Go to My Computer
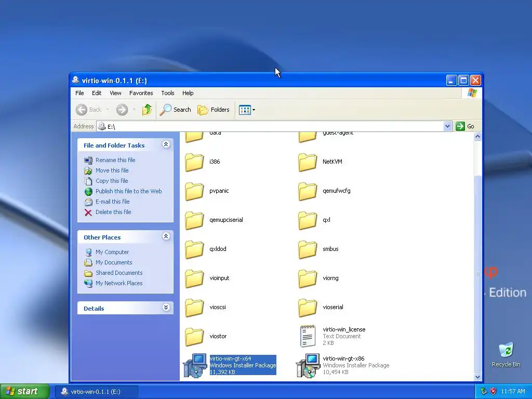 point(112,252)
